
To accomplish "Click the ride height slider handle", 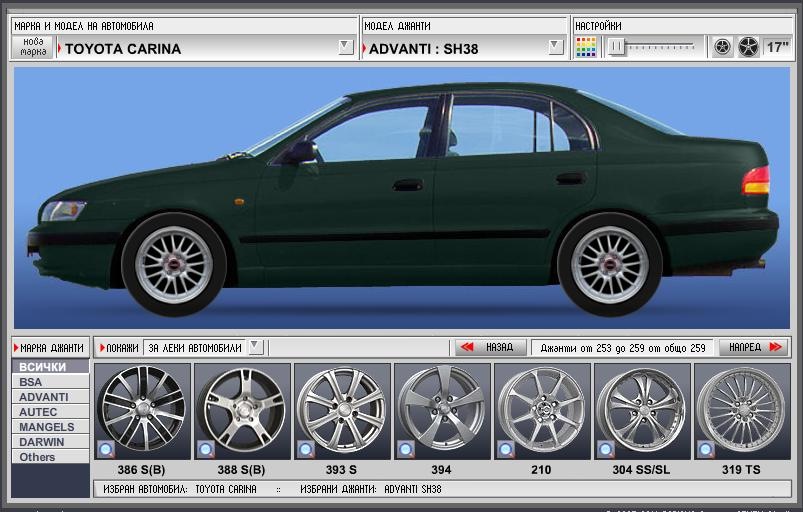I will (x=617, y=47).
